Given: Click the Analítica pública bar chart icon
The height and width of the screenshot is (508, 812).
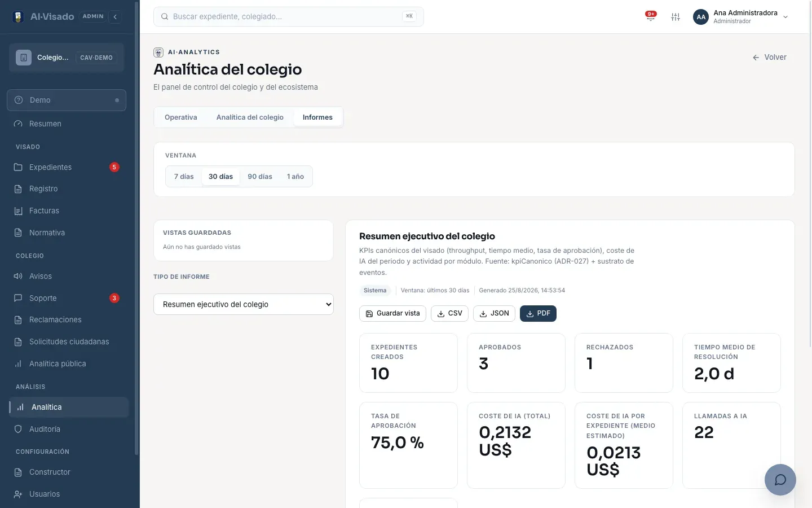Looking at the screenshot, I should pos(18,364).
